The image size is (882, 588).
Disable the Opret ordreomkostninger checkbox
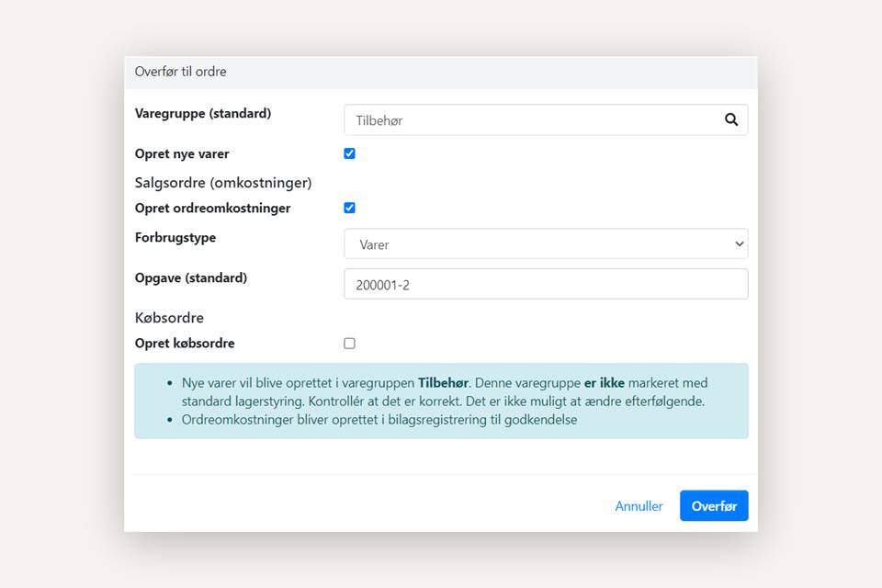349,208
